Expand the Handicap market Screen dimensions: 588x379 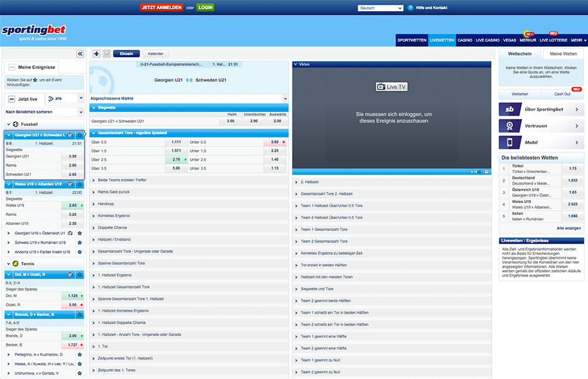click(x=189, y=204)
